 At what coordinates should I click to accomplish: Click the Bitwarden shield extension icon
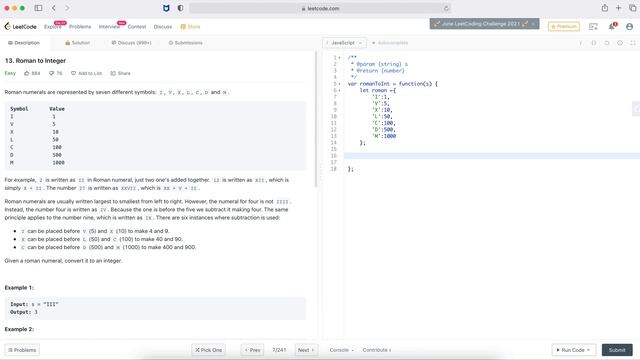166,8
